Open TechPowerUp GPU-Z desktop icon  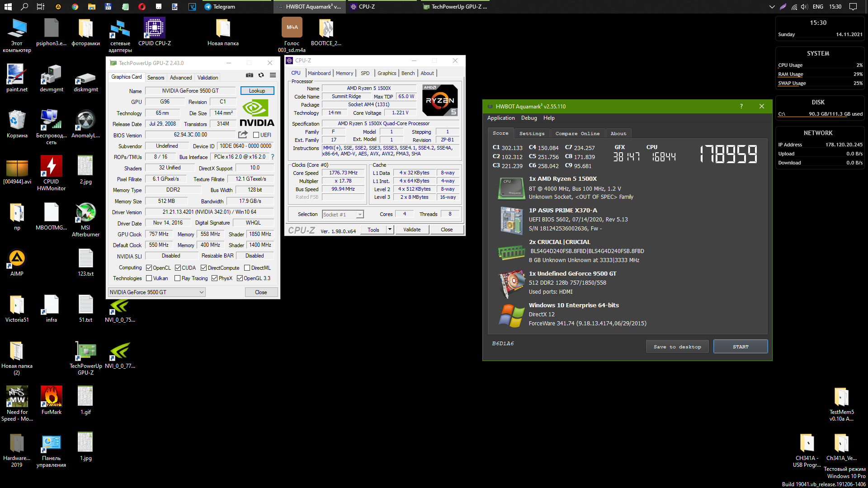[x=85, y=358]
